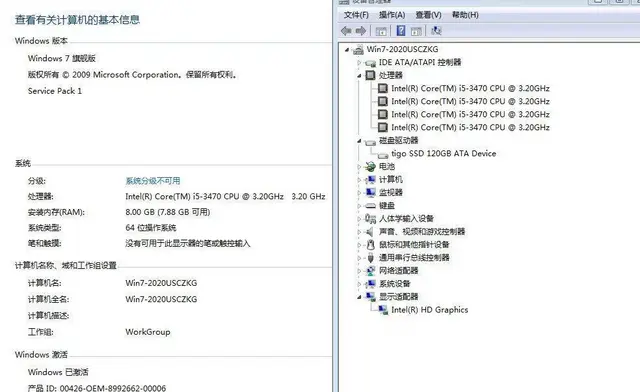Click the 电池 battery category icon

(370, 167)
